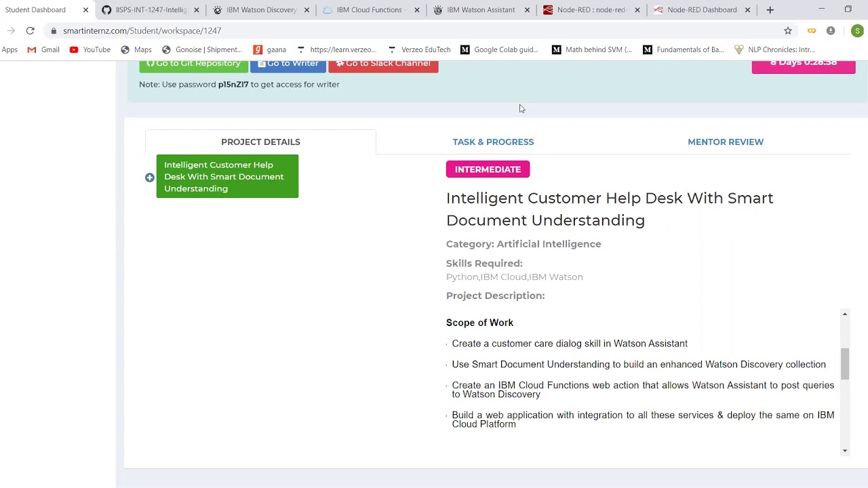
Task: Click the project title heading text
Action: point(610,209)
